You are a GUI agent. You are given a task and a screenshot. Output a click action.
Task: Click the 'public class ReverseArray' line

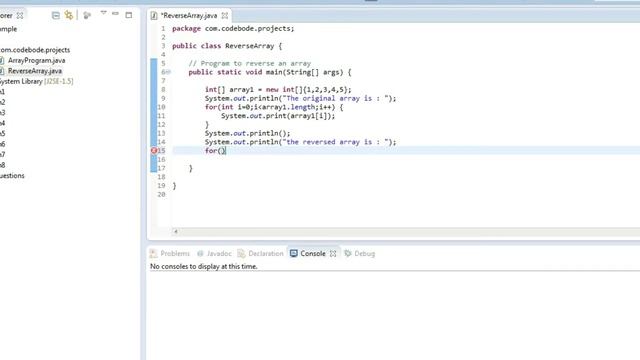[227, 46]
